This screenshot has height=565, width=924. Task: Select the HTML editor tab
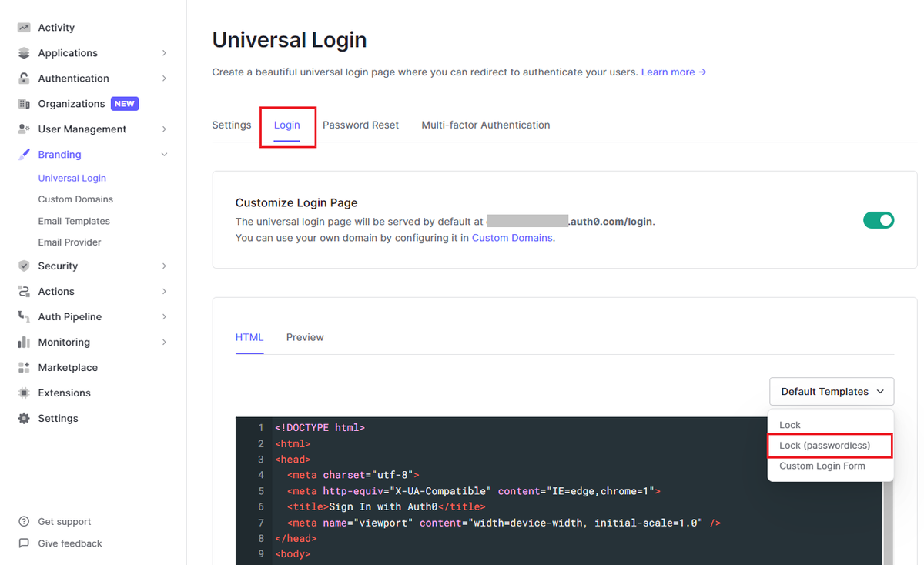249,337
